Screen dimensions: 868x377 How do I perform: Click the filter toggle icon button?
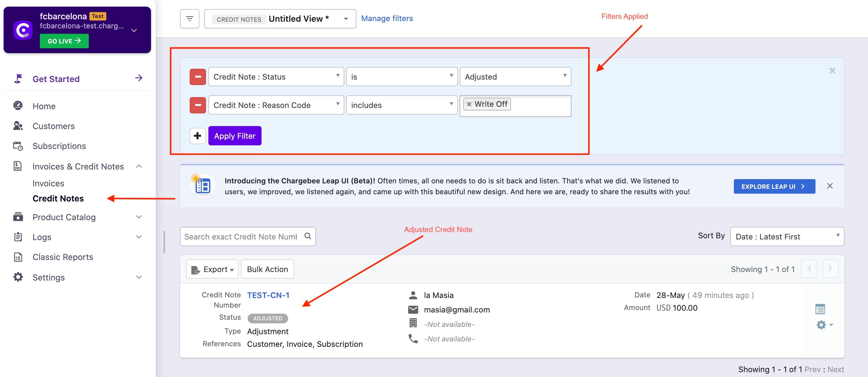click(x=189, y=18)
